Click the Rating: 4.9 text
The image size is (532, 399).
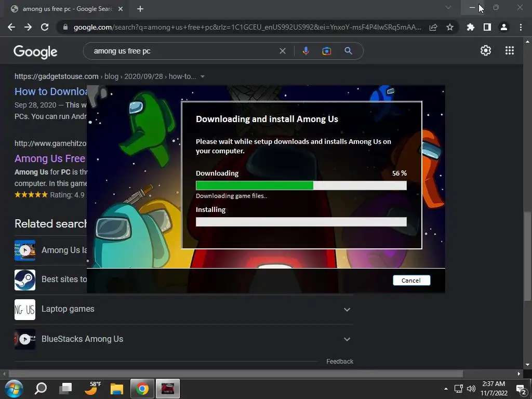(x=67, y=195)
